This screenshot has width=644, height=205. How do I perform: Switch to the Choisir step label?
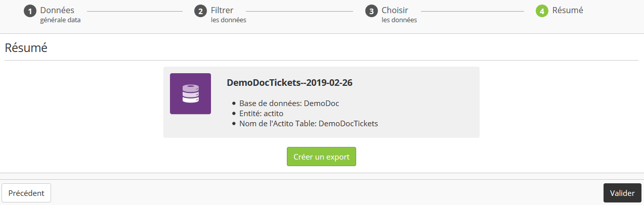[395, 10]
